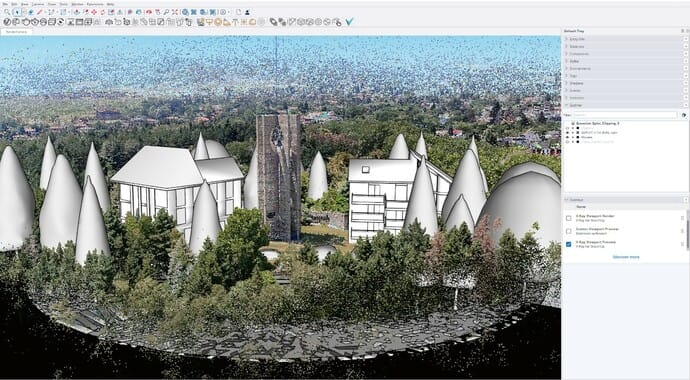The width and height of the screenshot is (690, 380).
Task: Toggle visibility eye of the second Outliner child row
Action: (x=567, y=132)
